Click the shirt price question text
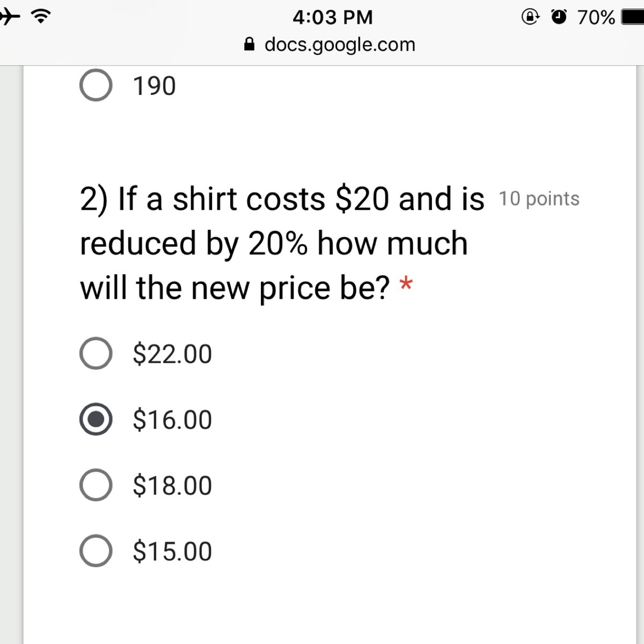Viewport: 644px width, 644px height. pos(274,243)
